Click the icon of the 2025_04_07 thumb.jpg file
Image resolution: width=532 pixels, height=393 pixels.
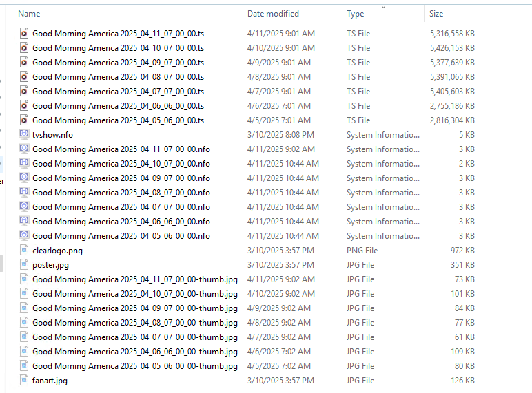24,337
